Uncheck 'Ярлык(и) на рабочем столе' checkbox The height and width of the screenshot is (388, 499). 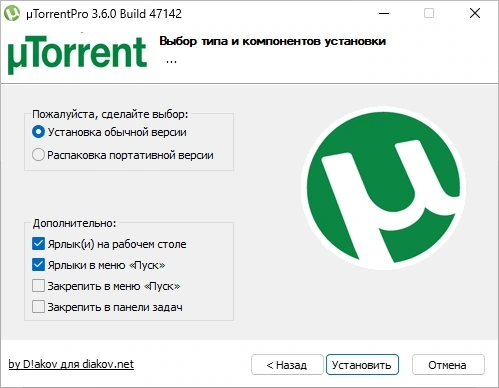pos(38,244)
